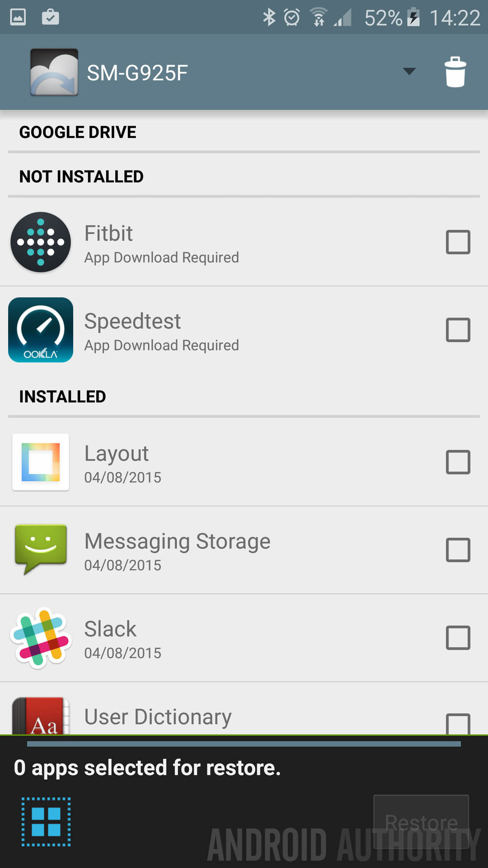
Task: Tap the select-all grid icon
Action: pos(46,822)
